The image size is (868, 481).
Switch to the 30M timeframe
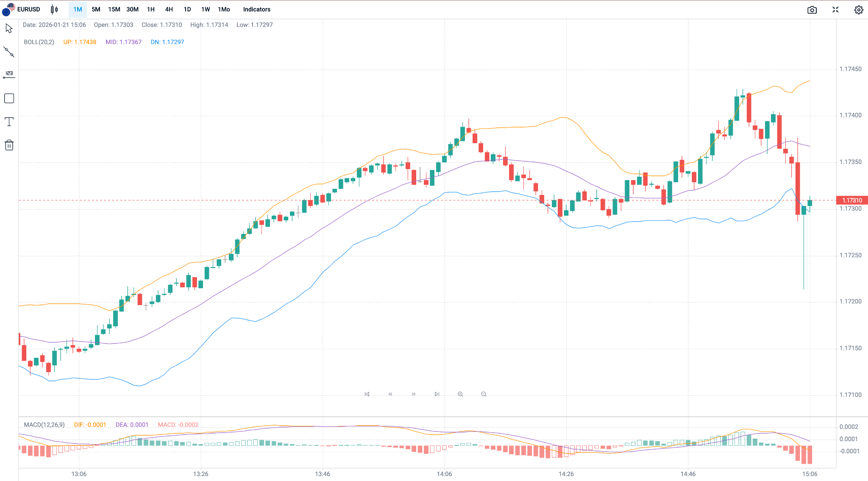tap(132, 9)
